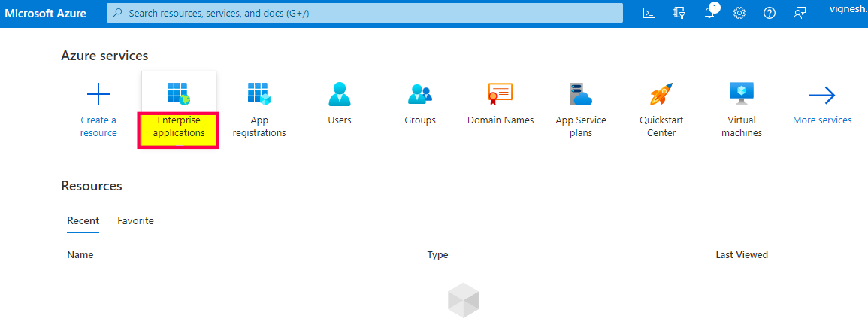The height and width of the screenshot is (319, 868).
Task: View notifications bell
Action: click(x=709, y=14)
